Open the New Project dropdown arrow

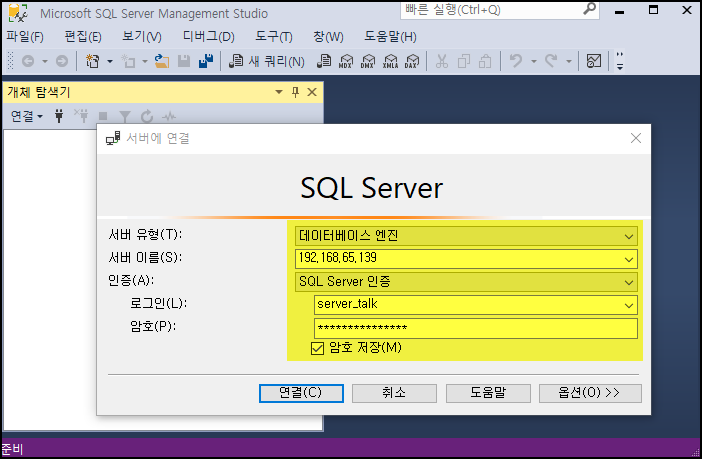click(x=110, y=61)
